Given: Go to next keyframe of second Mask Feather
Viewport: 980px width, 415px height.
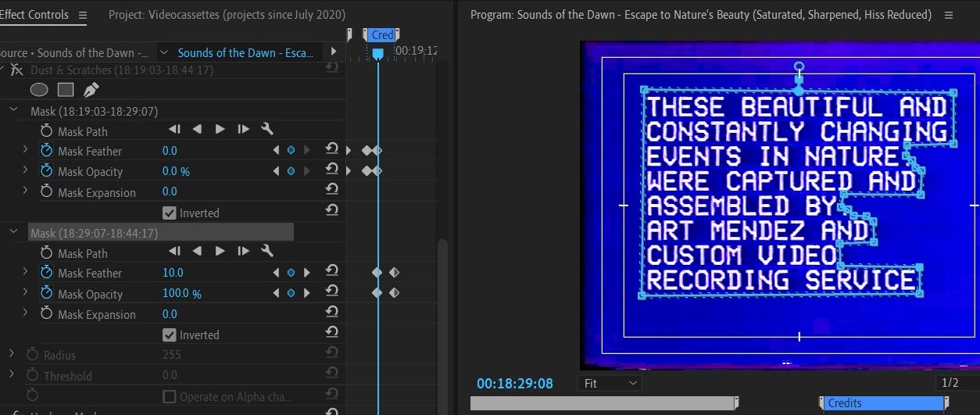Looking at the screenshot, I should pyautogui.click(x=306, y=273).
